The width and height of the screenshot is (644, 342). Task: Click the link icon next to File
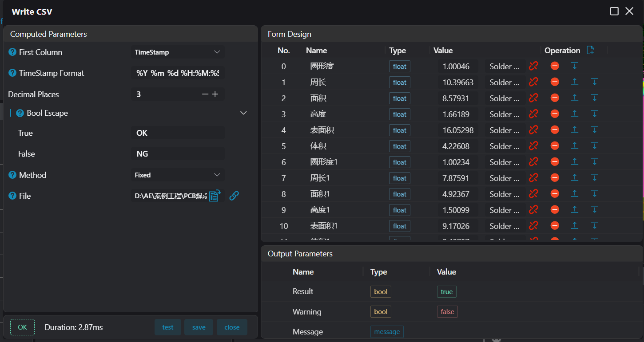(234, 196)
